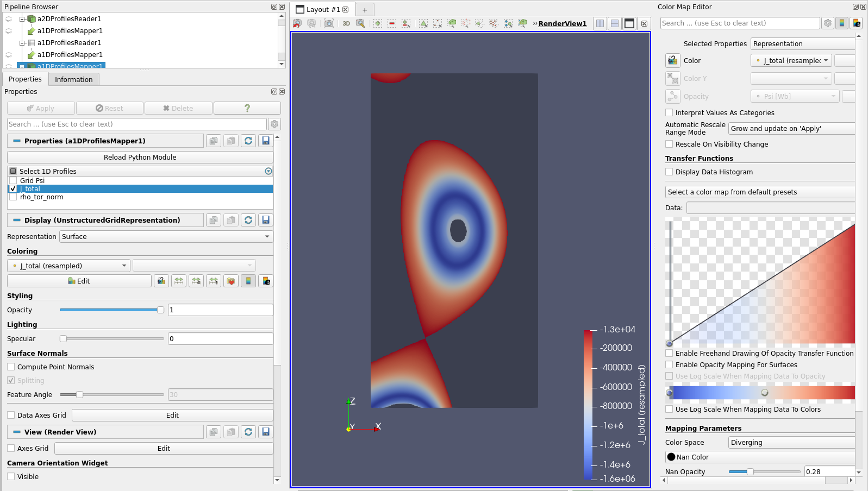This screenshot has height=491, width=868.
Task: Select a2DProfilesReader1 in Pipeline Browser
Action: click(x=69, y=18)
